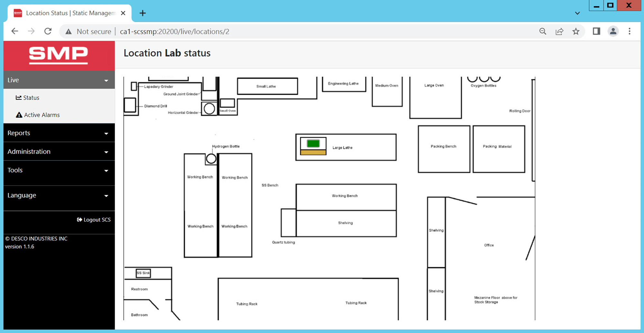This screenshot has width=644, height=333.
Task: Click the zoom magnifier in the address bar
Action: click(543, 31)
